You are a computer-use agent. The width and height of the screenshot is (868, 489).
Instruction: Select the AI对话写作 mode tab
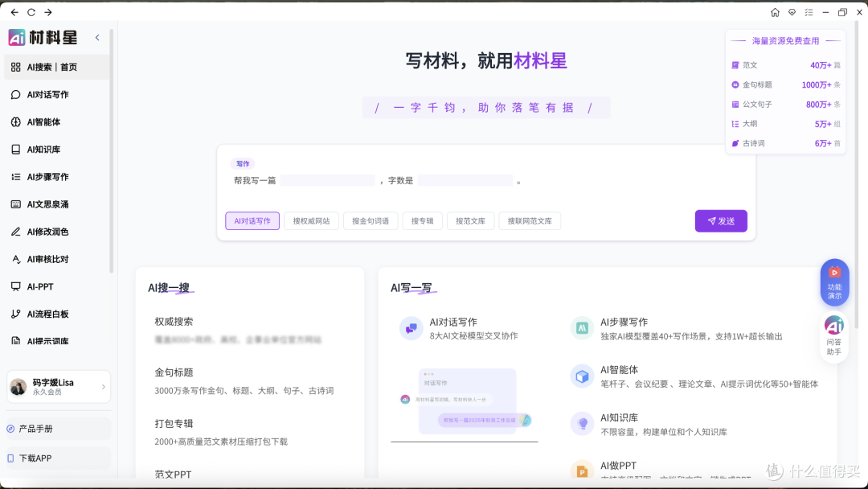coord(252,221)
